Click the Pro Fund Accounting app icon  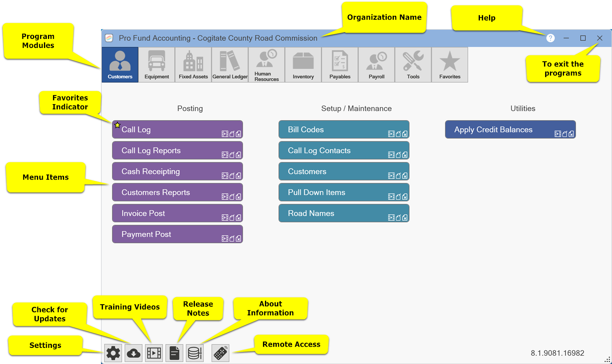[x=109, y=38]
